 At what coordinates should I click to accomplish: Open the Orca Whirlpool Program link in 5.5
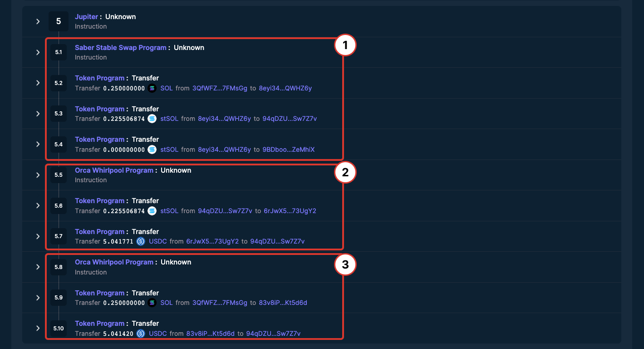pyautogui.click(x=114, y=170)
